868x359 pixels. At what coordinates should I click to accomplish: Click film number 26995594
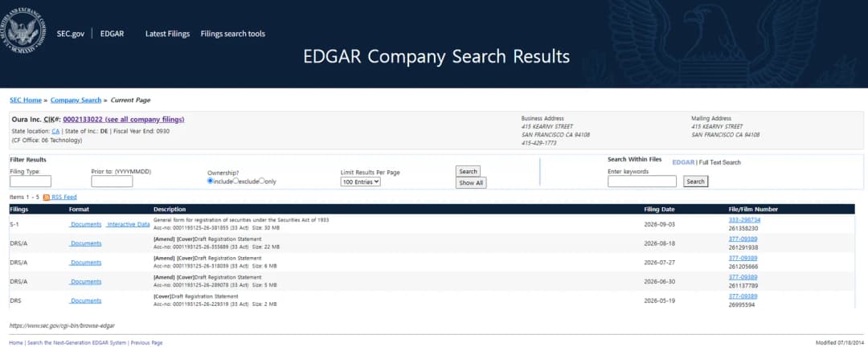click(x=741, y=305)
